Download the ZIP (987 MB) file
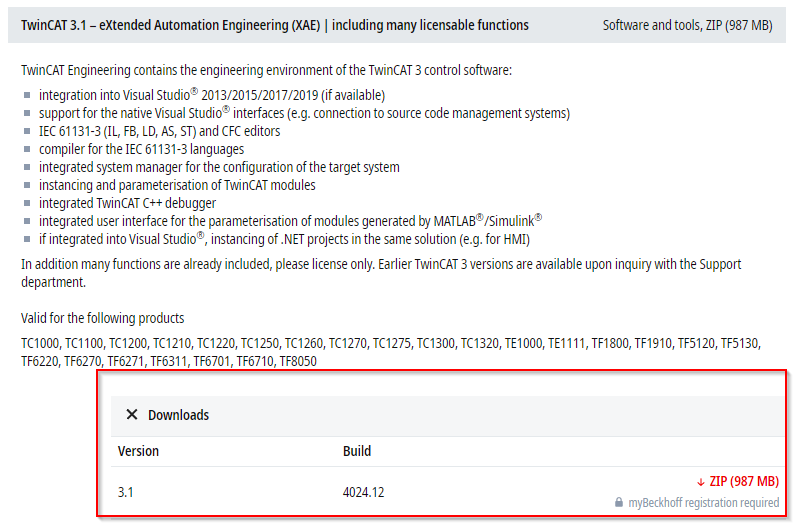The height and width of the screenshot is (525, 797). (744, 481)
